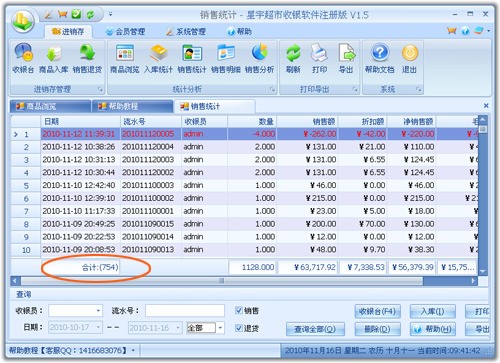500x363 pixels.
Task: Click the horizontal scrollbar right arrow
Action: [473, 281]
